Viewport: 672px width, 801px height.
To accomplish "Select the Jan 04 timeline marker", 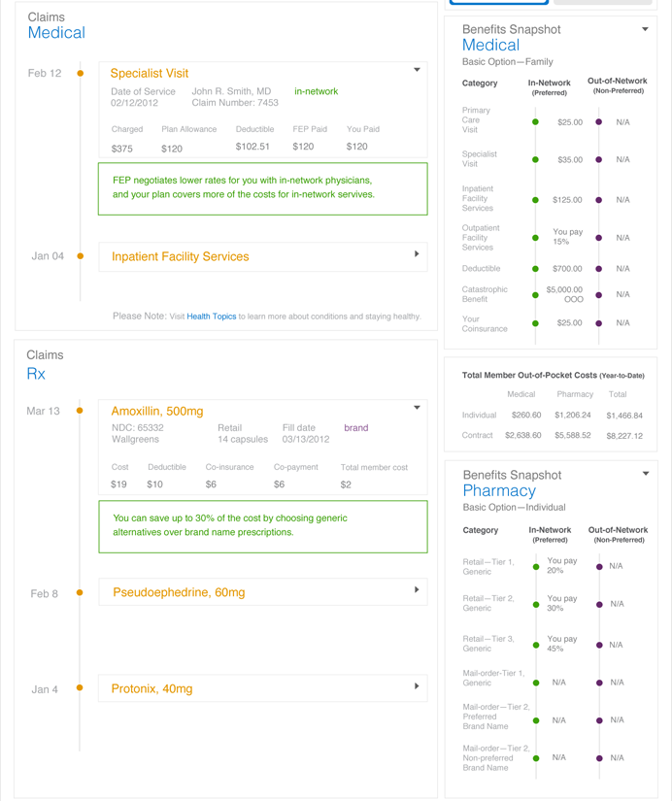I will (81, 256).
